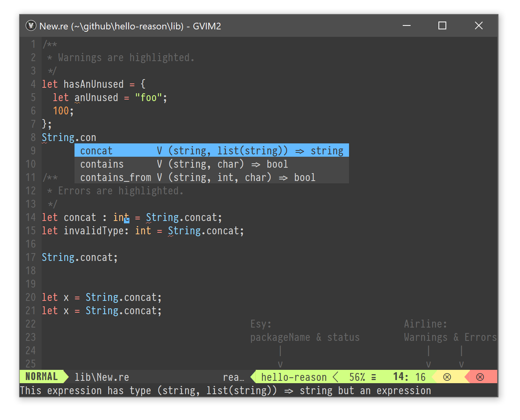Select 'contains_from' completion entry
Screen dimensions: 520x420
(212, 177)
